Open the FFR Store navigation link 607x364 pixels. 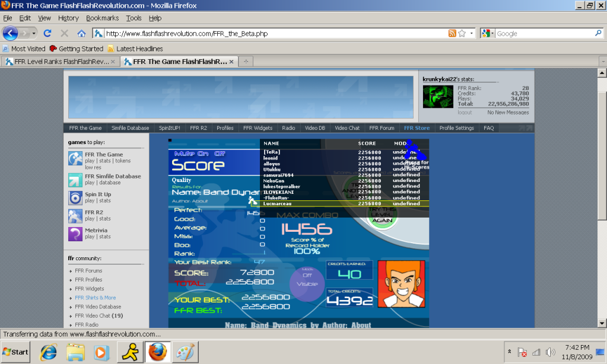click(417, 128)
